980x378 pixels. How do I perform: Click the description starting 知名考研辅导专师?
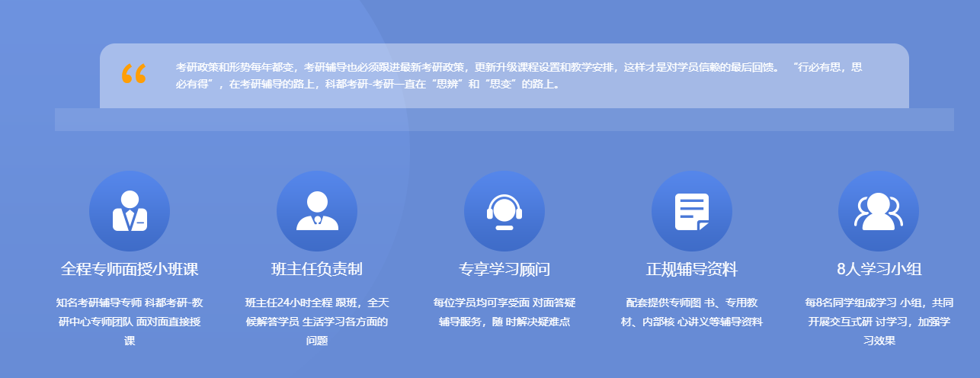(130, 322)
